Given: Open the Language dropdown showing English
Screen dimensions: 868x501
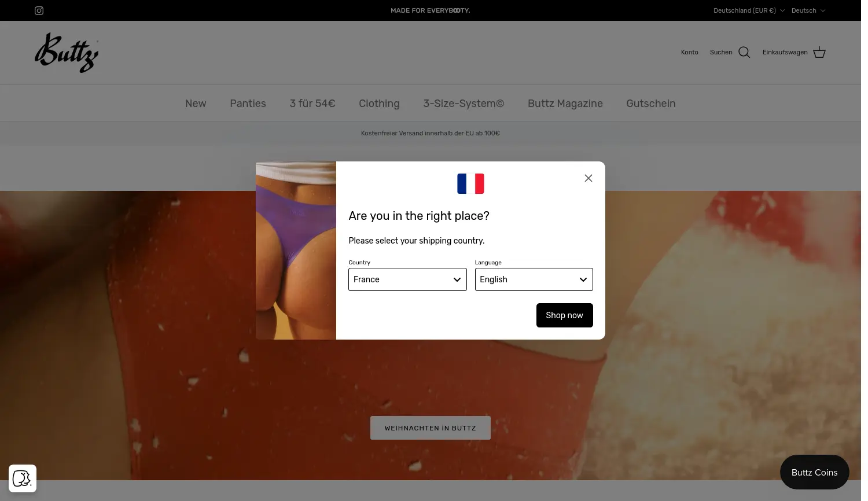Looking at the screenshot, I should click(534, 279).
